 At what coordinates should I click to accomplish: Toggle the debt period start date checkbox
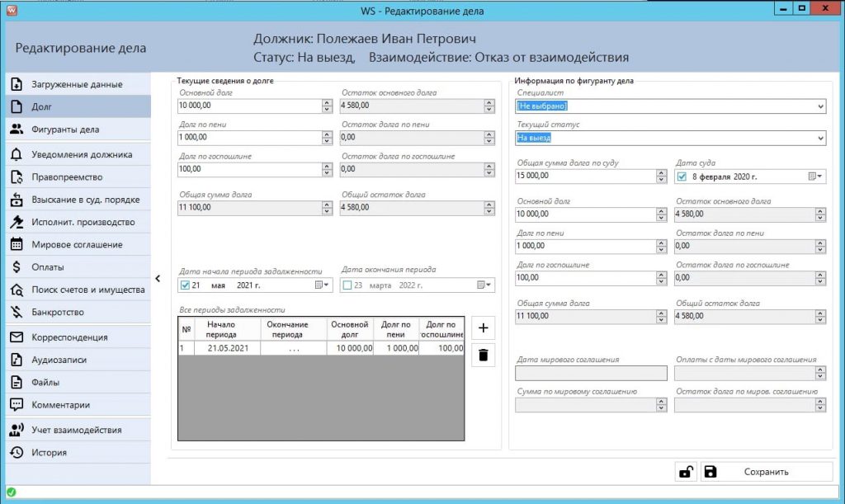[185, 285]
